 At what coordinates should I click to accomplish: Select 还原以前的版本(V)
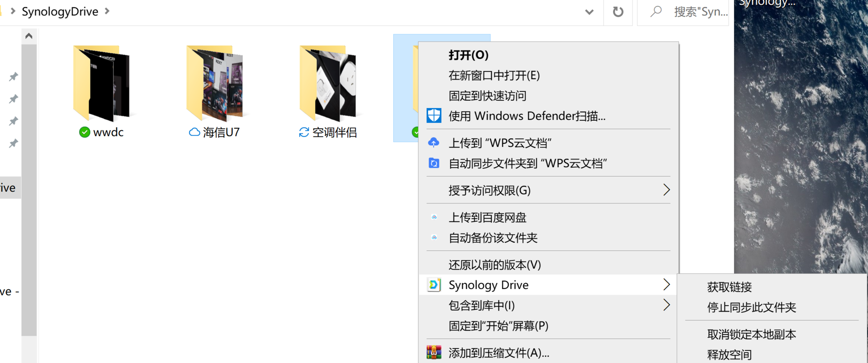(548, 264)
